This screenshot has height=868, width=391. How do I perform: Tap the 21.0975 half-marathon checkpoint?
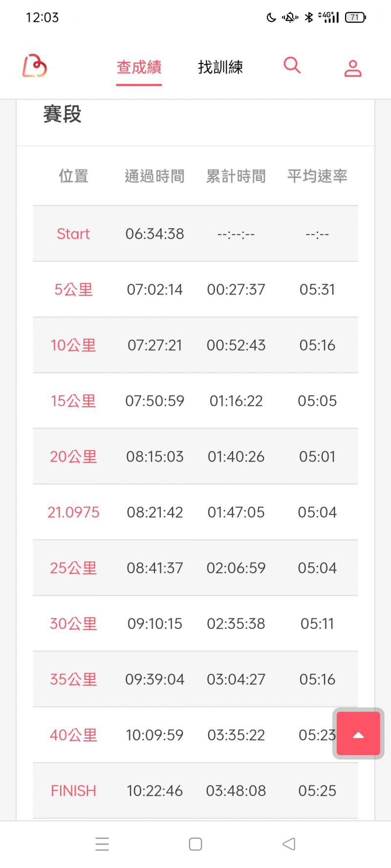point(73,512)
